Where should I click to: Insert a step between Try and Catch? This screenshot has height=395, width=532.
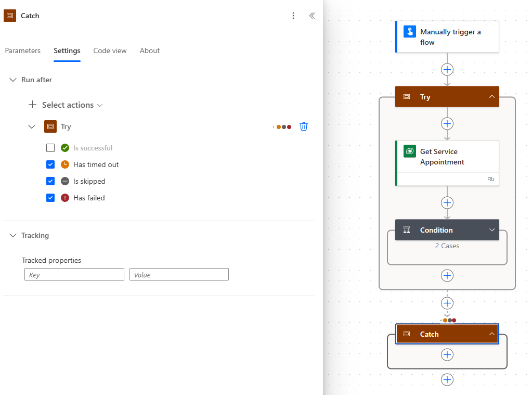pos(447,303)
